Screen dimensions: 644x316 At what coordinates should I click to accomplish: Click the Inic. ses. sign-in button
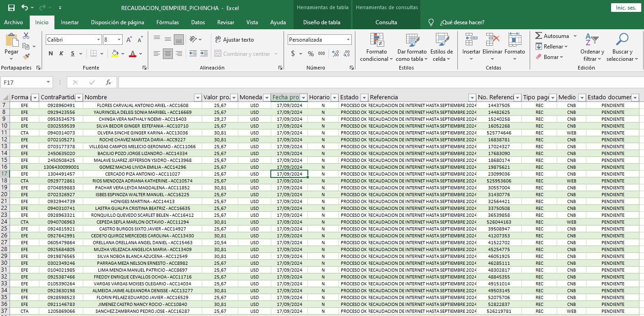click(626, 8)
